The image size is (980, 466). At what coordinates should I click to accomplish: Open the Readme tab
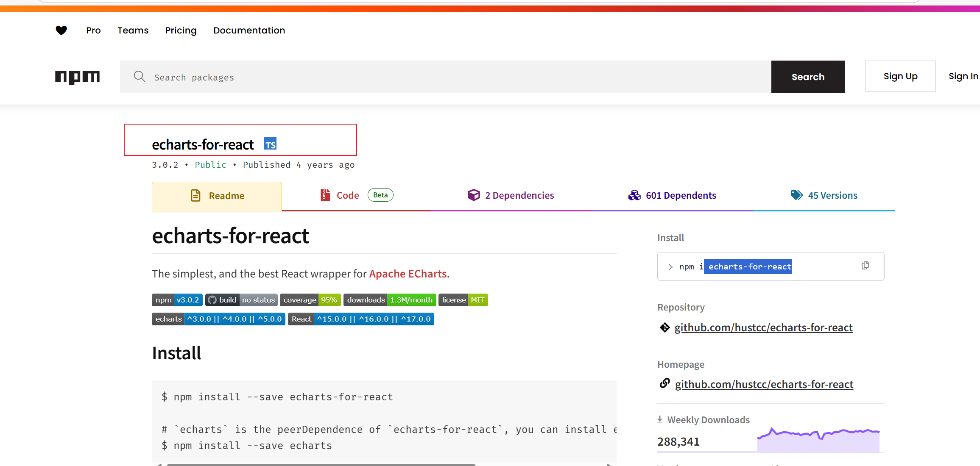pyautogui.click(x=217, y=196)
